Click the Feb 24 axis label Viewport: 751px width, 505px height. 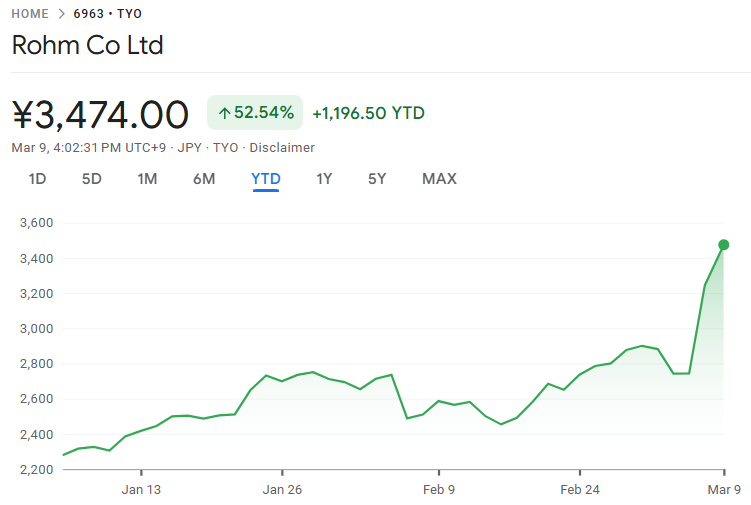tap(580, 490)
